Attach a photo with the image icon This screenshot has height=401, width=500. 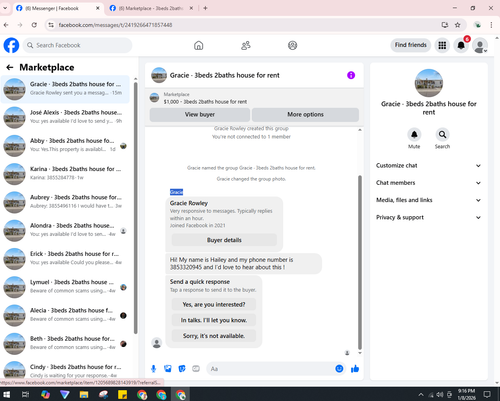[x=168, y=369]
